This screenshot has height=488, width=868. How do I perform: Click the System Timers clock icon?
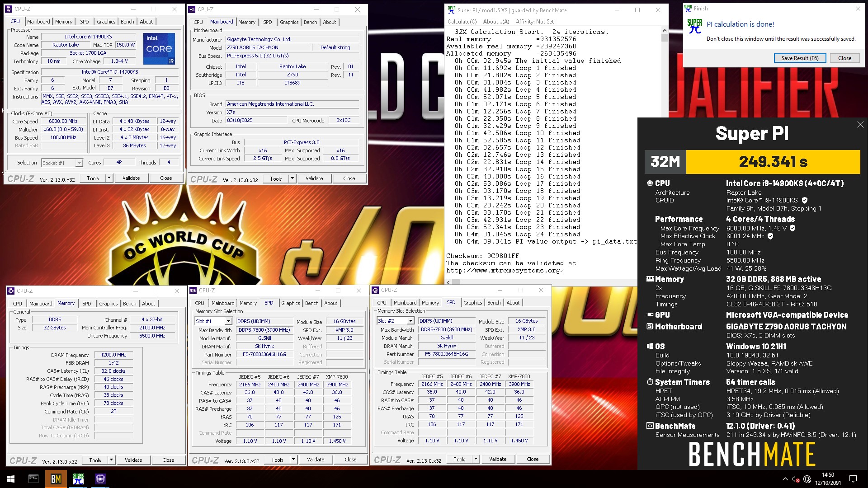pos(650,382)
